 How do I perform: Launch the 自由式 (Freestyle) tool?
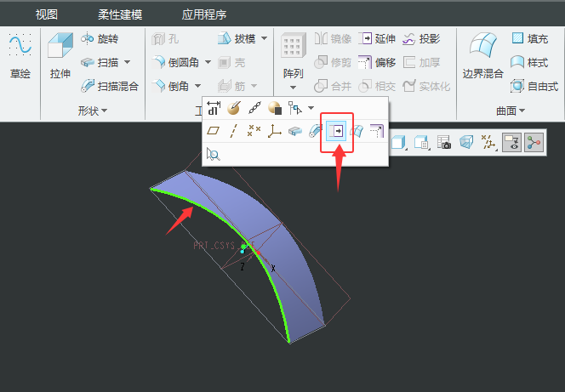[534, 86]
